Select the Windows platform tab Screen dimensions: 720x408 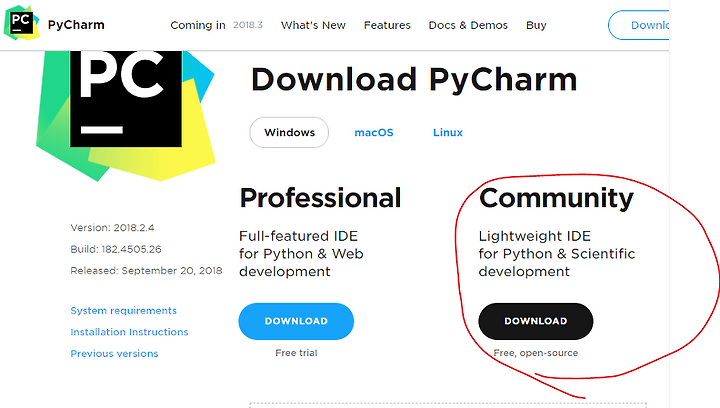pos(289,133)
